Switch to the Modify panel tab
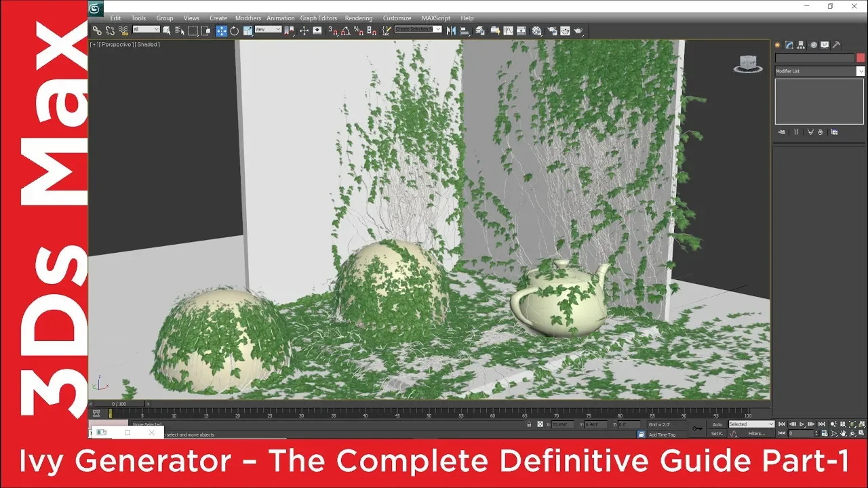 (x=789, y=45)
